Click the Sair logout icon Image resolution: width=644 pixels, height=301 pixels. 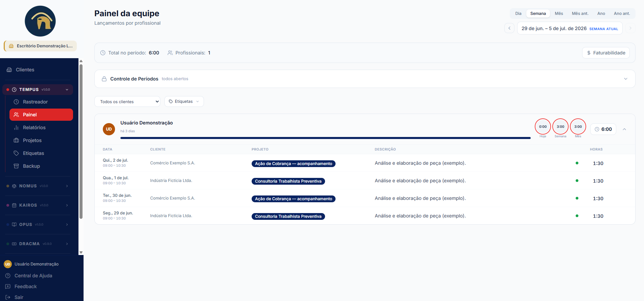click(x=8, y=297)
